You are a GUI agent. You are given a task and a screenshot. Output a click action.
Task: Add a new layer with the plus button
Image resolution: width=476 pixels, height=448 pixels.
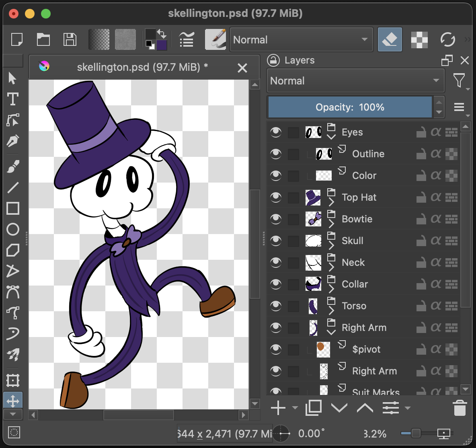tap(277, 408)
